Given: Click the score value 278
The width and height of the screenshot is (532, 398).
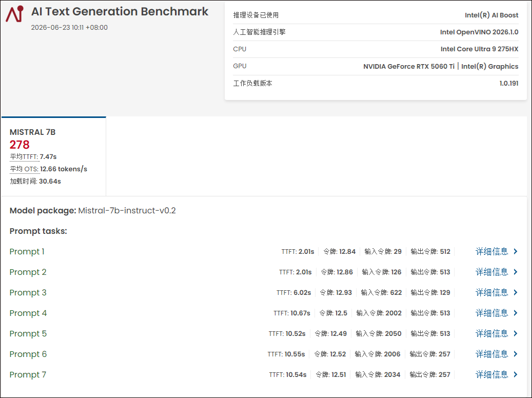Looking at the screenshot, I should (19, 145).
